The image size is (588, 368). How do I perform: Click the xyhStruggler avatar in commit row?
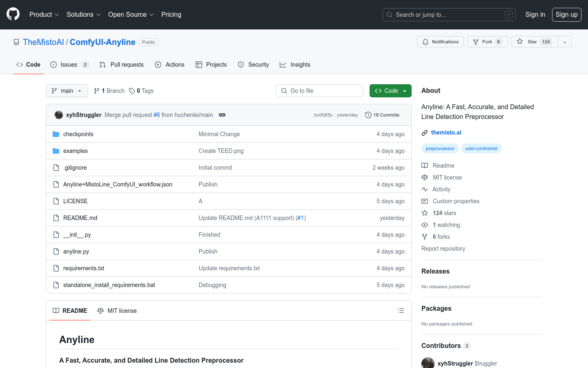pos(59,115)
